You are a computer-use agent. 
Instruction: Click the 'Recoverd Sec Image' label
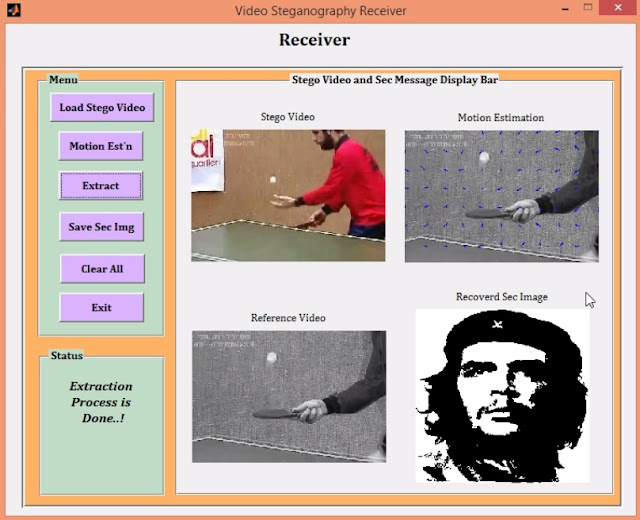502,297
